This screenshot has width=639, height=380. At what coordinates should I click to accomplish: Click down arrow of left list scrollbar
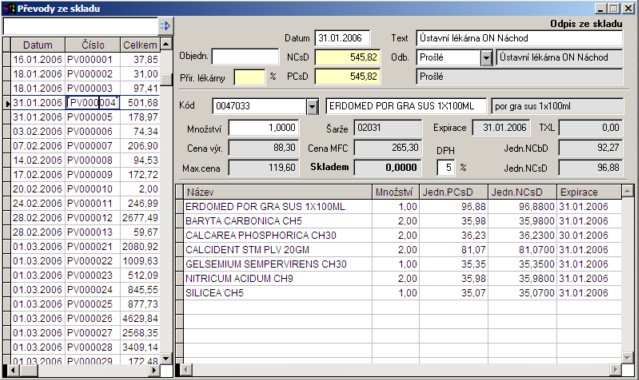pyautogui.click(x=166, y=358)
